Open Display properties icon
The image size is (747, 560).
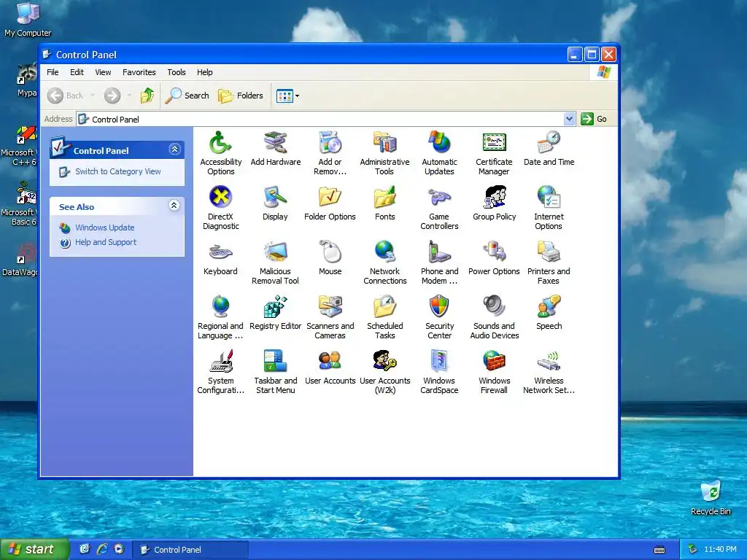275,197
